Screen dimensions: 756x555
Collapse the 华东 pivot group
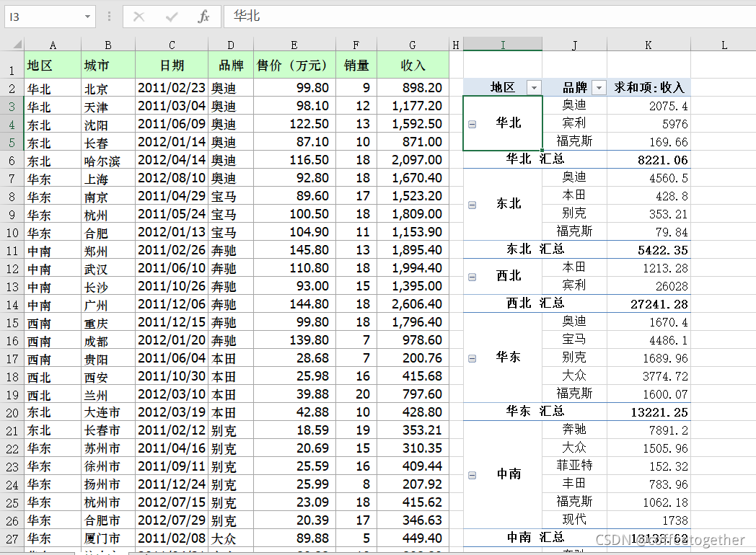[472, 358]
